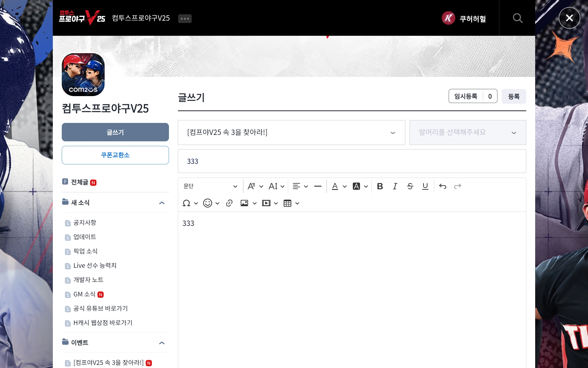
Task: Open GM 소식 board
Action: tap(84, 294)
